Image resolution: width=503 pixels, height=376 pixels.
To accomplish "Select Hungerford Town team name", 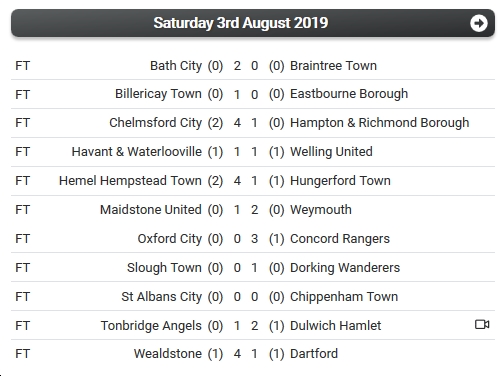I will (340, 181).
